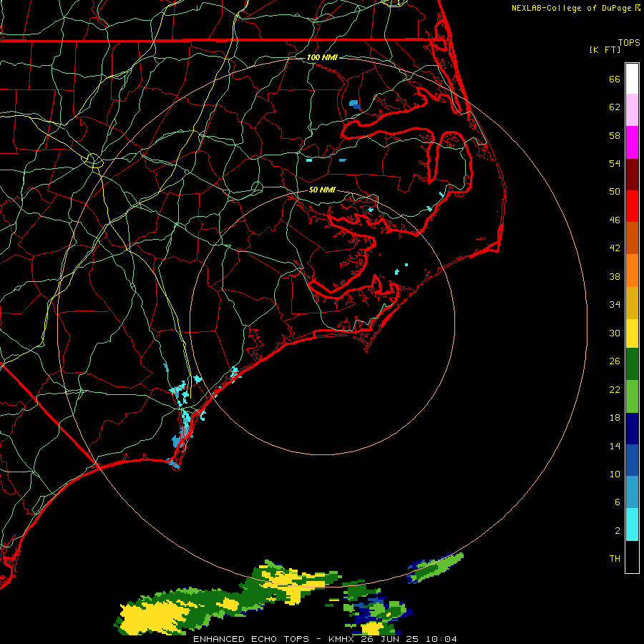Click the 66 value in the legend
The width and height of the screenshot is (644, 644).
tap(615, 79)
